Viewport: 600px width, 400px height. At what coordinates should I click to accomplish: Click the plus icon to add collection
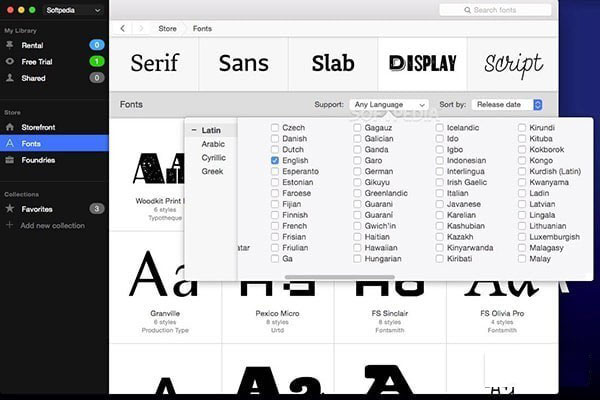point(10,225)
